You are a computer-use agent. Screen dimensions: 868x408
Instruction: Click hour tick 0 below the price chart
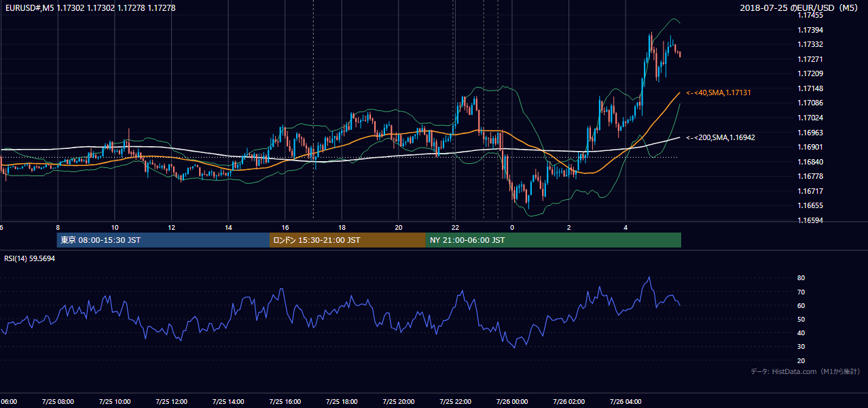click(x=512, y=227)
